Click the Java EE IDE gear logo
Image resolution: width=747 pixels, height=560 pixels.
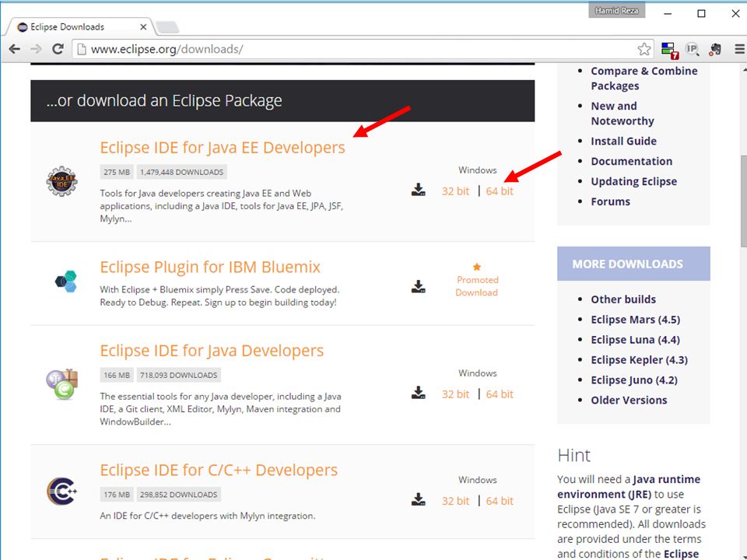click(62, 181)
